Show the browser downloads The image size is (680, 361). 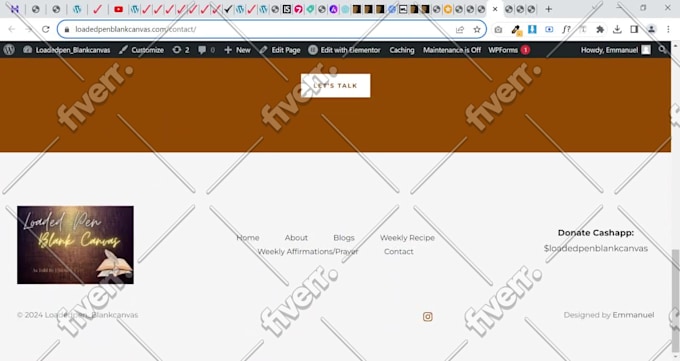tap(617, 30)
